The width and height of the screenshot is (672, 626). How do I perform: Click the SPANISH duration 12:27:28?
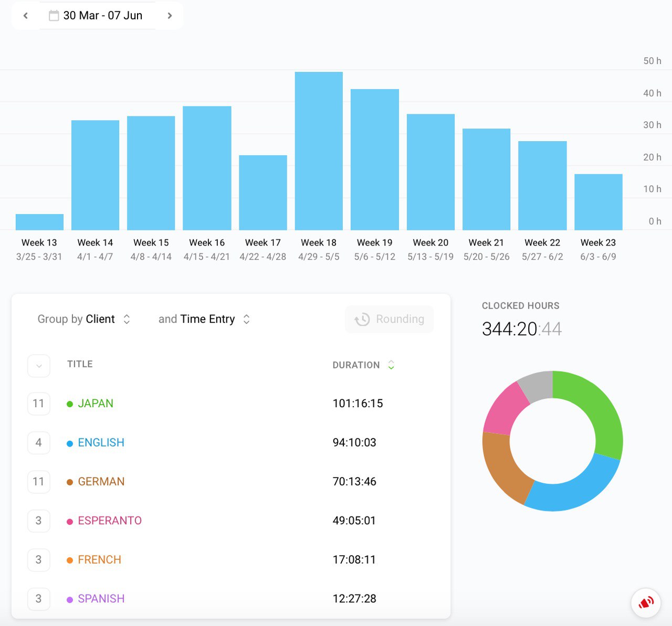pyautogui.click(x=354, y=599)
